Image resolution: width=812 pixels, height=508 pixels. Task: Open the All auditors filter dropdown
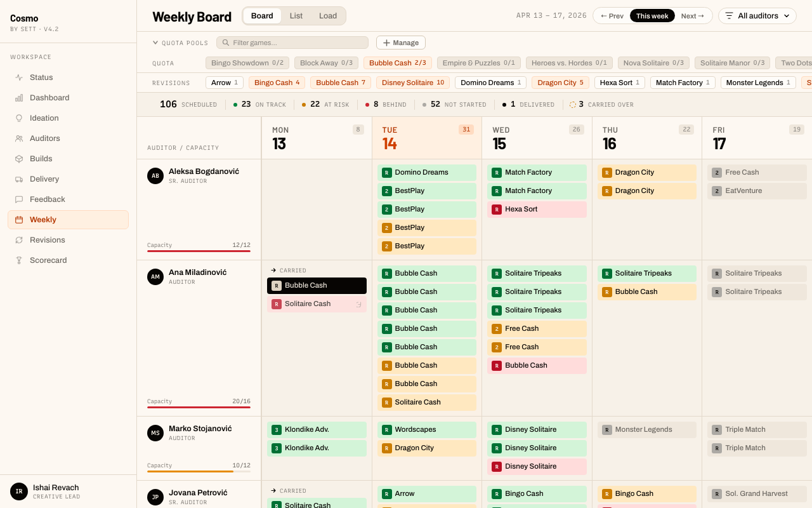tap(757, 16)
